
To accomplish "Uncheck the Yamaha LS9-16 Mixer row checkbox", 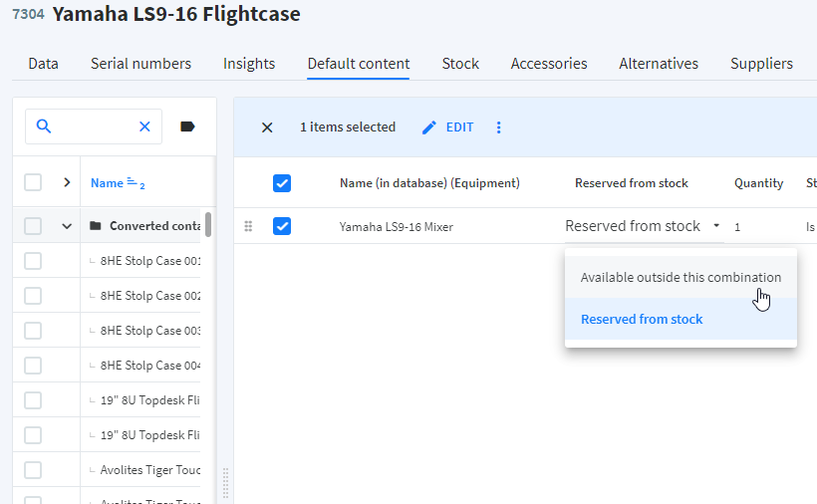I will (282, 226).
